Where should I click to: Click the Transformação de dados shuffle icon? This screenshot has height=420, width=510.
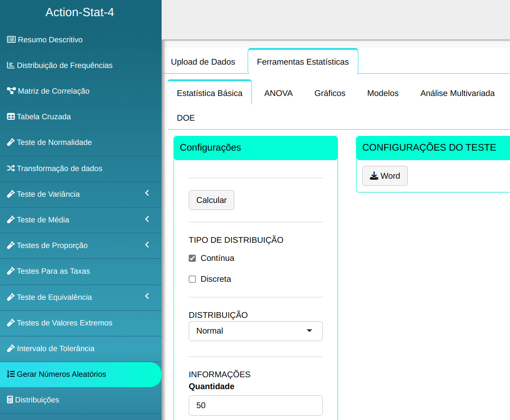(x=11, y=168)
